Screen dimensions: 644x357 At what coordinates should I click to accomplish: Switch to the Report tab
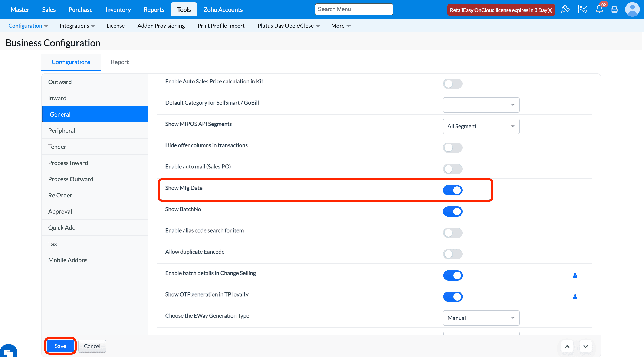click(120, 62)
